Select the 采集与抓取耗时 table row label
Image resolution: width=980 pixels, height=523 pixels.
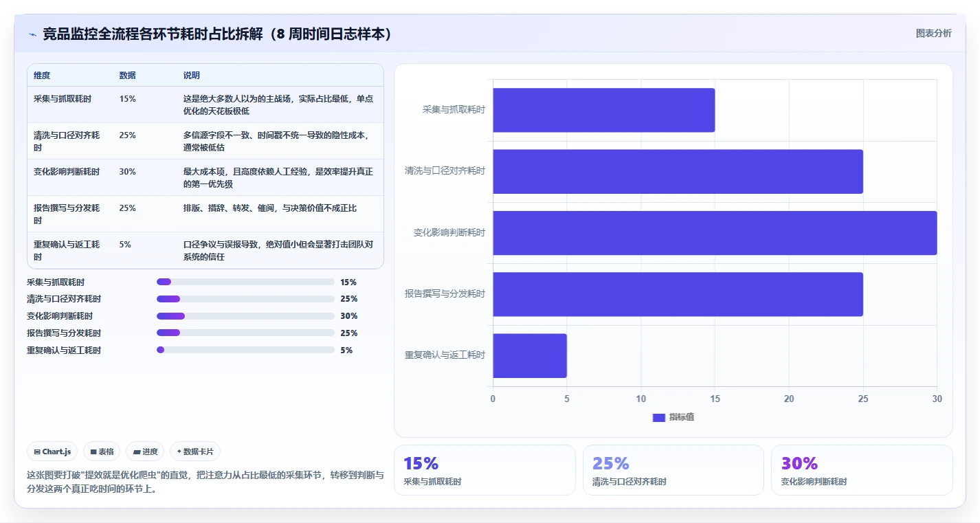[62, 99]
